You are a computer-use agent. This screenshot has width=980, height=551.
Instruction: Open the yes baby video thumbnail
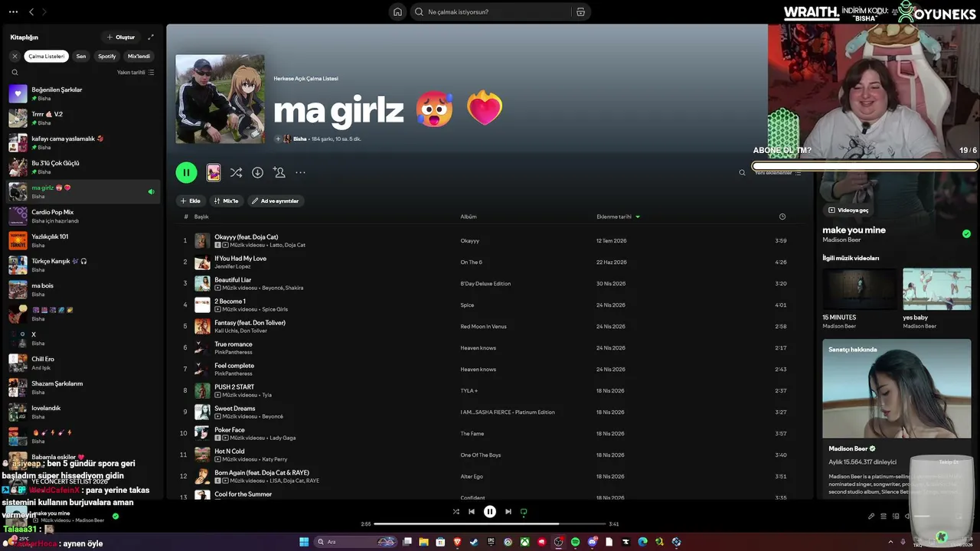pyautogui.click(x=937, y=289)
